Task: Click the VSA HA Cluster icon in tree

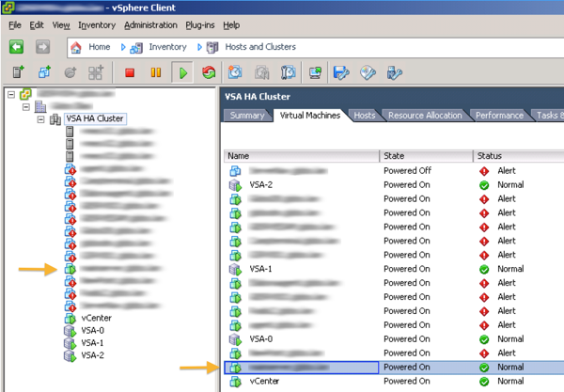Action: coord(55,119)
